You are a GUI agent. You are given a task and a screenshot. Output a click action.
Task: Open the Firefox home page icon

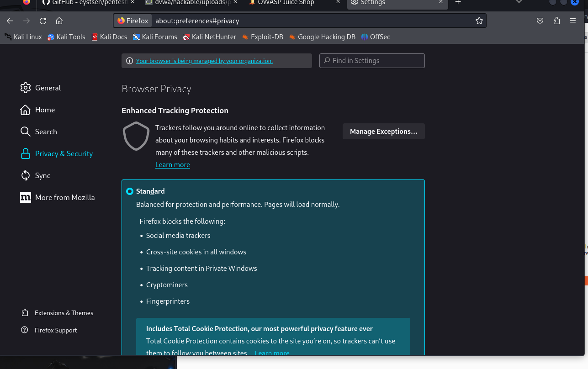pyautogui.click(x=59, y=21)
